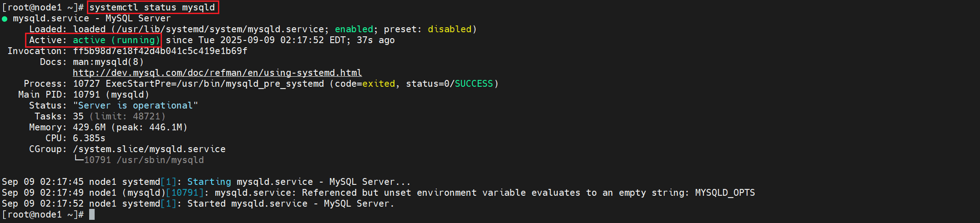980x223 pixels.
Task: Click the green 'active (running)' status text
Action: (116, 40)
